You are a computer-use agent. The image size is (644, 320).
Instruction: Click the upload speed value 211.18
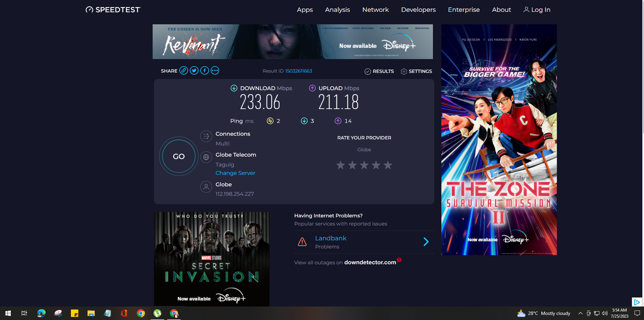point(338,102)
